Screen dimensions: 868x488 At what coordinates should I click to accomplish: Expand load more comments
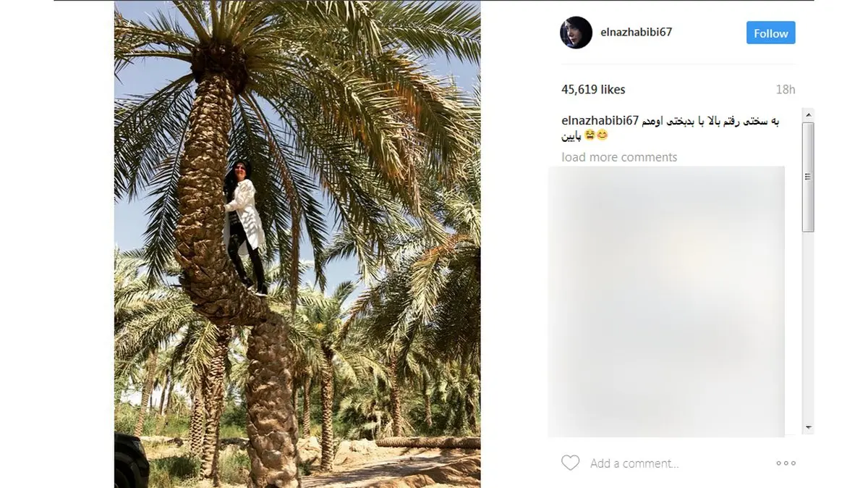pyautogui.click(x=619, y=157)
